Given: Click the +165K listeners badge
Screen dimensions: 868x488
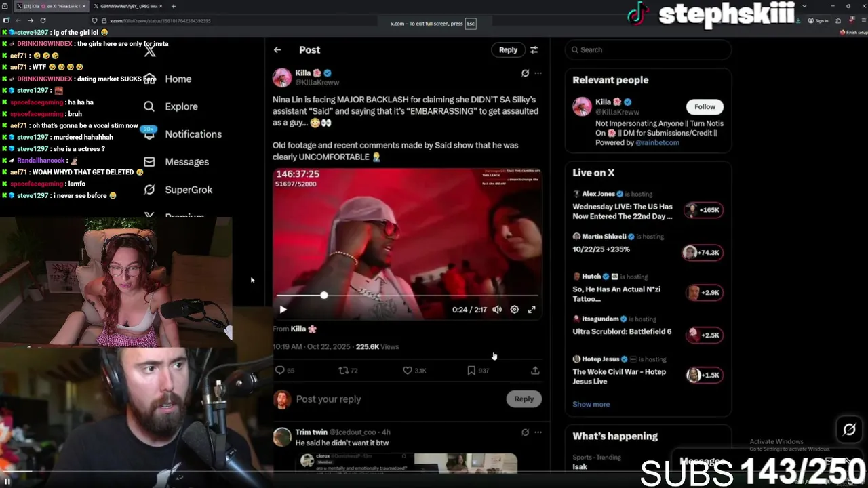Looking at the screenshot, I should (703, 210).
